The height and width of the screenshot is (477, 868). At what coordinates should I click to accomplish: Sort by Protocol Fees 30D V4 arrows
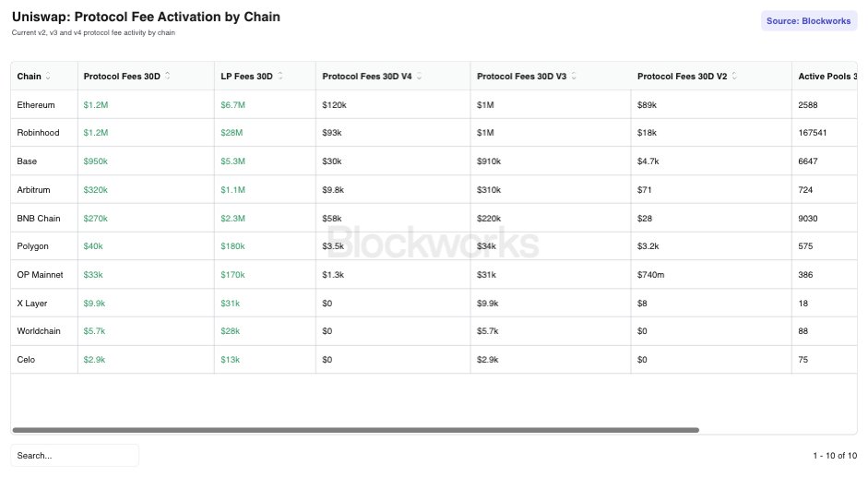click(x=419, y=76)
